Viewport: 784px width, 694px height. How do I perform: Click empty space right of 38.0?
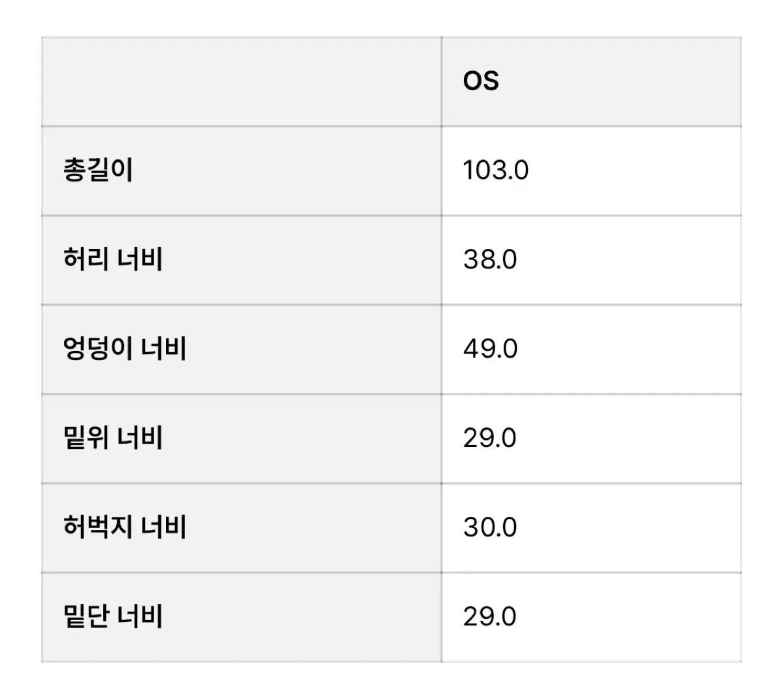tap(630, 260)
